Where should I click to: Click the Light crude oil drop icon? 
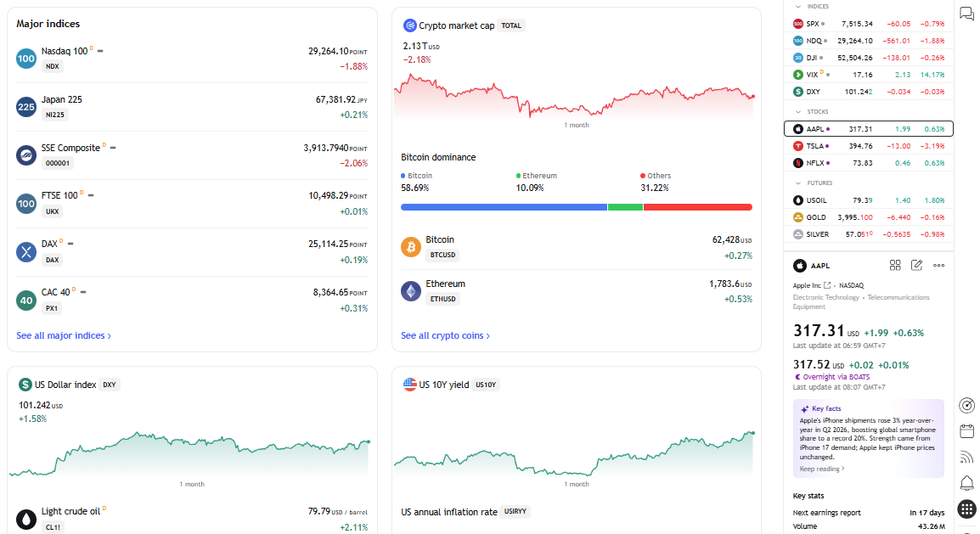point(26,519)
